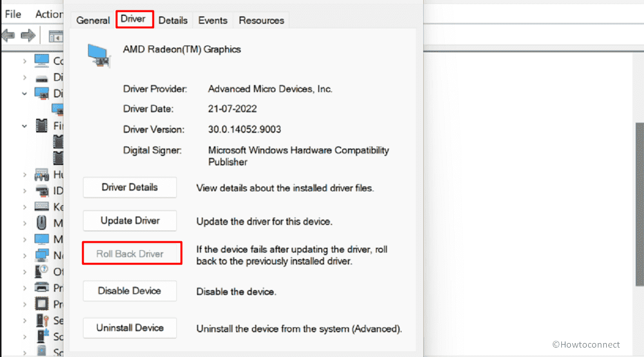This screenshot has height=357, width=644.
Task: Expand the Human Interface Devices chevron
Action: (x=24, y=175)
